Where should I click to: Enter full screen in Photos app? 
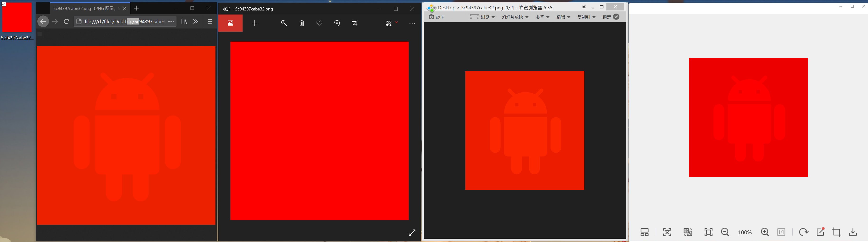(412, 232)
